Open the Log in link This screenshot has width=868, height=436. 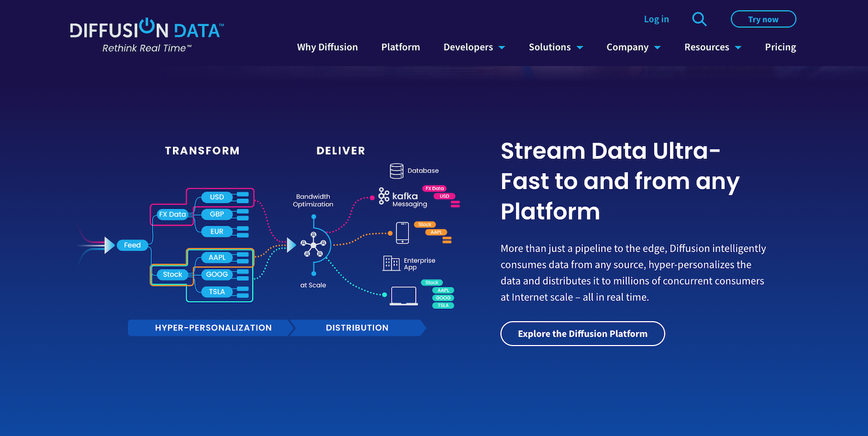[x=656, y=19]
